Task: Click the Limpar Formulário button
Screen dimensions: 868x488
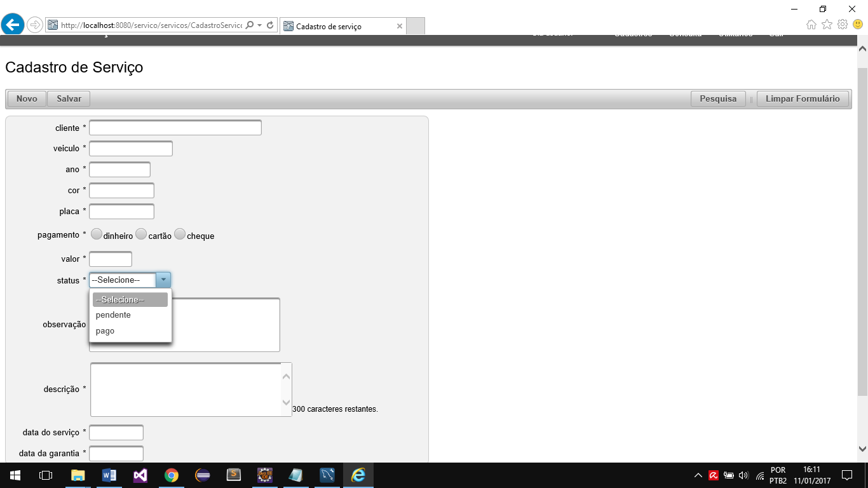Action: click(803, 98)
